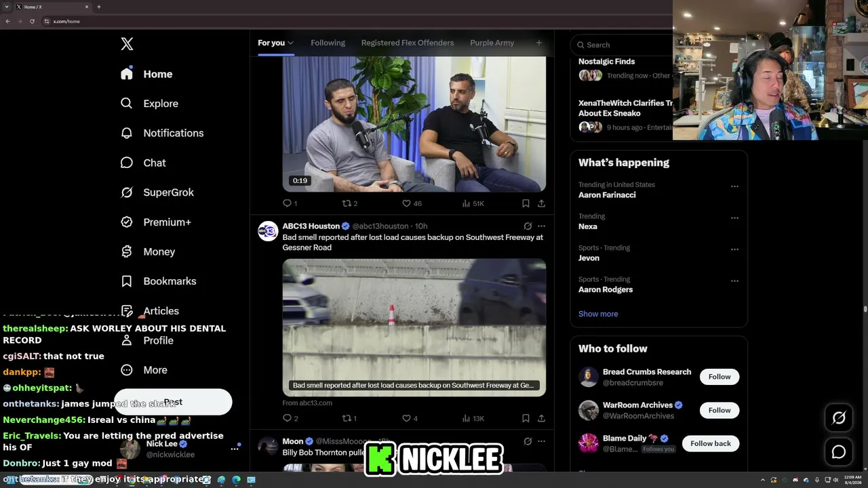Viewport: 868px width, 488px height.
Task: Switch to the Following tab
Action: 328,43
